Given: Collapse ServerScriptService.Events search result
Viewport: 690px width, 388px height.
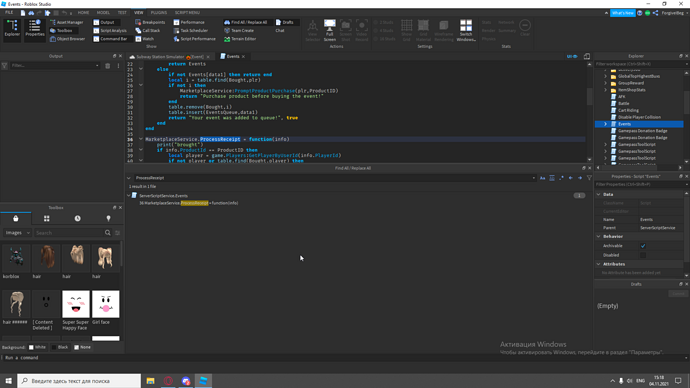Looking at the screenshot, I should pos(129,196).
